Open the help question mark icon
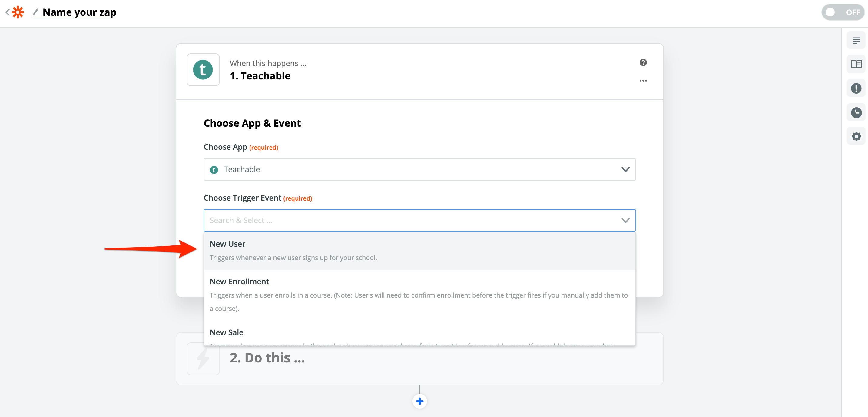 pos(643,62)
